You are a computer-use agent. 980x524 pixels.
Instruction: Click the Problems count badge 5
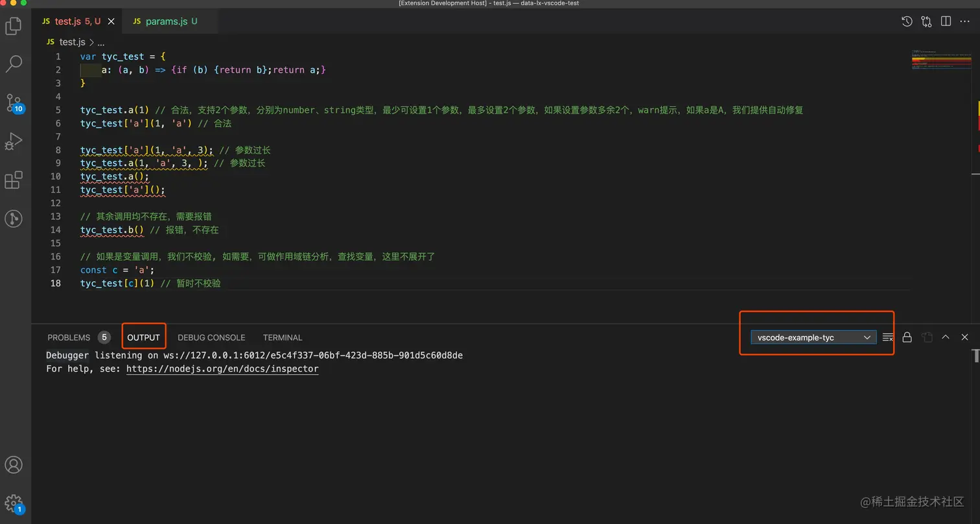tap(104, 337)
